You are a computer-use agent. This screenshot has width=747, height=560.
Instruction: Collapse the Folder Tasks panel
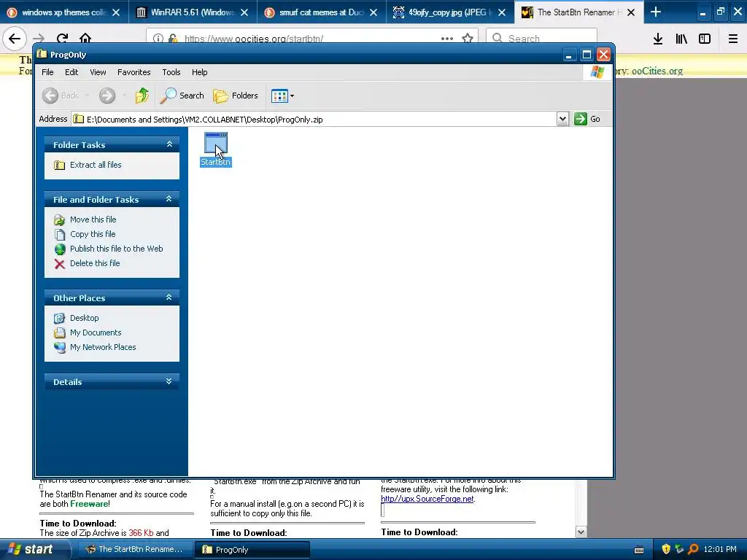click(169, 144)
